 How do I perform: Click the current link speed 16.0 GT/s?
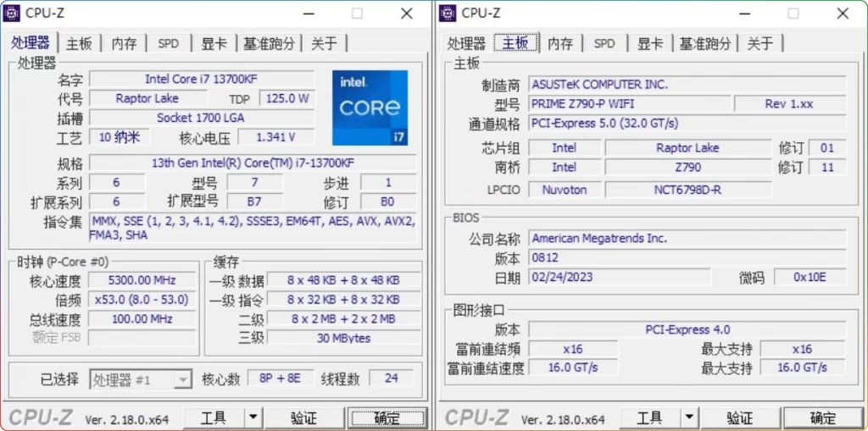573,367
